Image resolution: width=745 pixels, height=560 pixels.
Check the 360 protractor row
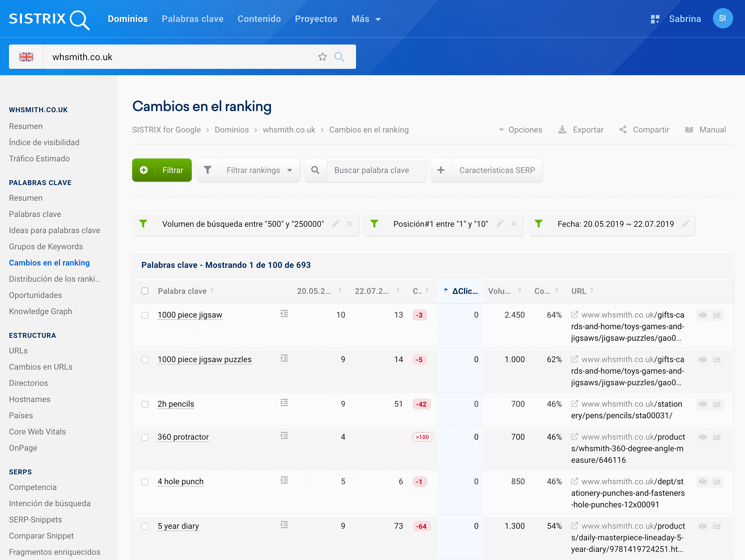[x=145, y=437]
